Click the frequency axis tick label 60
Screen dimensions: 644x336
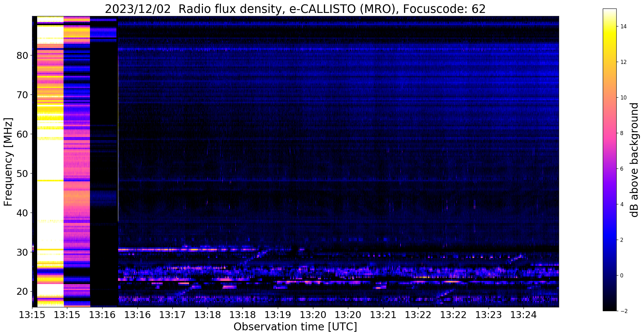22,134
